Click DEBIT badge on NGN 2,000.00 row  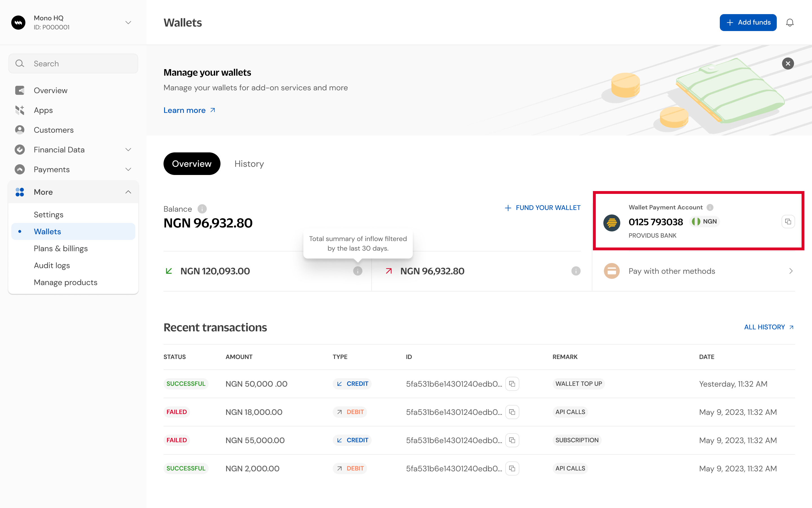point(350,468)
